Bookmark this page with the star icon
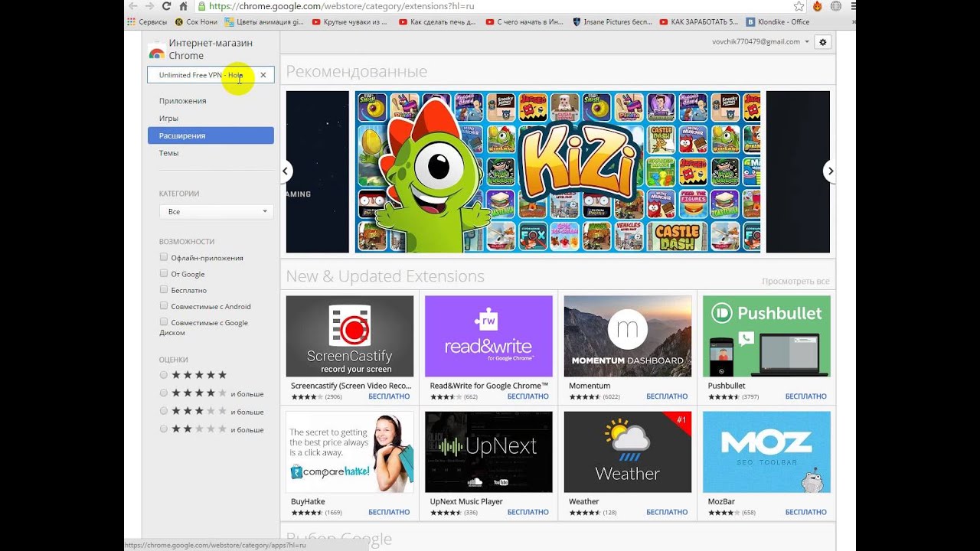The width and height of the screenshot is (980, 551). 799,6
